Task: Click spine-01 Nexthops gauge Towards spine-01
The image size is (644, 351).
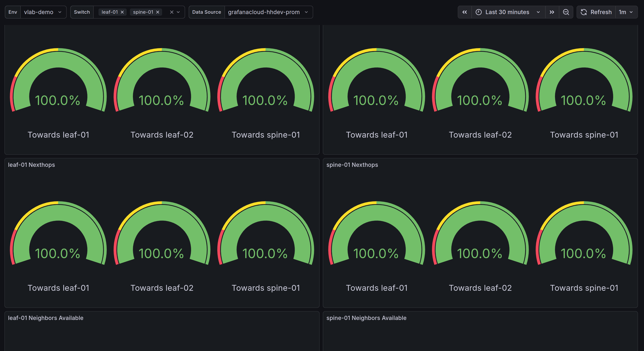Action: 584,240
